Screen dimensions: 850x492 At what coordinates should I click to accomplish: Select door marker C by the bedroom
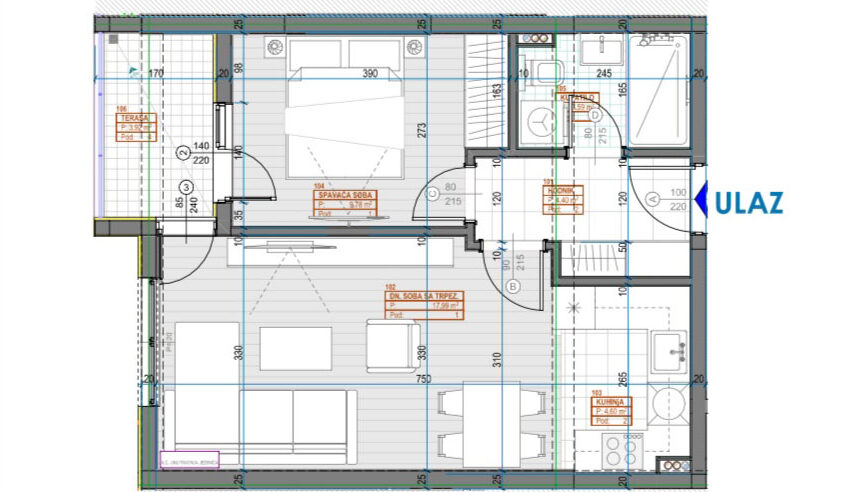pyautogui.click(x=432, y=196)
